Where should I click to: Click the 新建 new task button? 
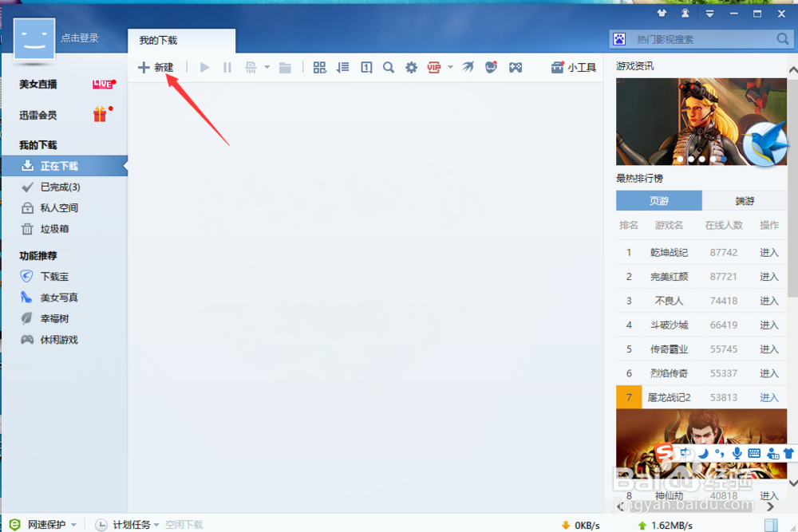(x=156, y=67)
